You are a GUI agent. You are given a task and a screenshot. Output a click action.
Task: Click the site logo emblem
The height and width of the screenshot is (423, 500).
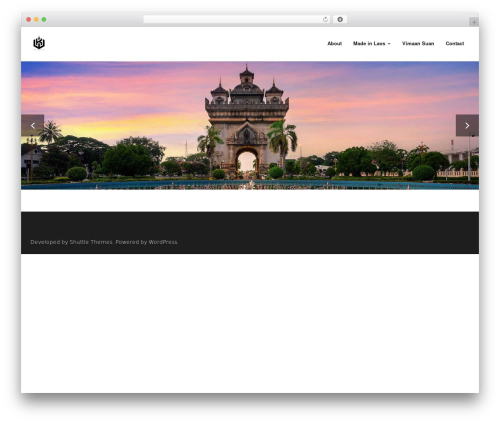pyautogui.click(x=39, y=43)
